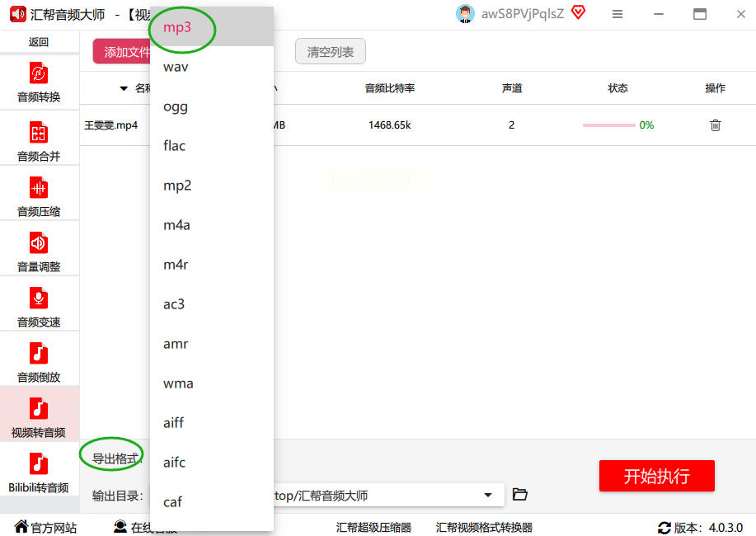Click the 导出格式 label
Viewport: 756px width, 536px height.
pos(115,458)
